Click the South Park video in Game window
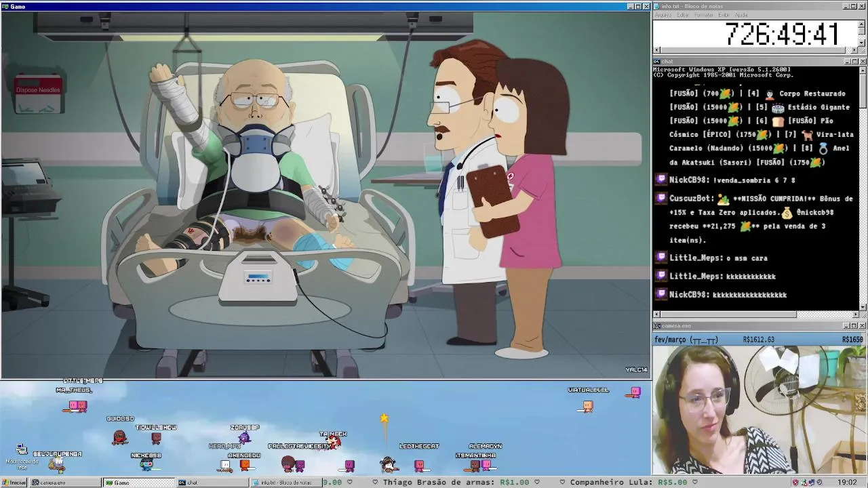 pyautogui.click(x=325, y=195)
